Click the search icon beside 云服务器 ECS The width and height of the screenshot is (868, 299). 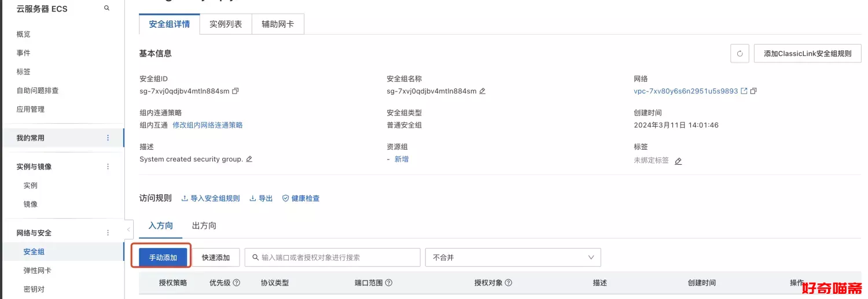coord(106,8)
